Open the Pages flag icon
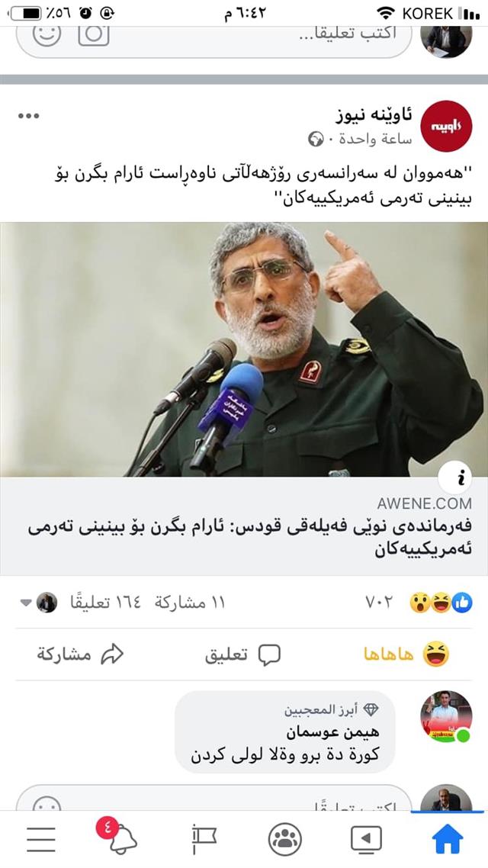Image resolution: width=488 pixels, height=868 pixels. pyautogui.click(x=204, y=840)
